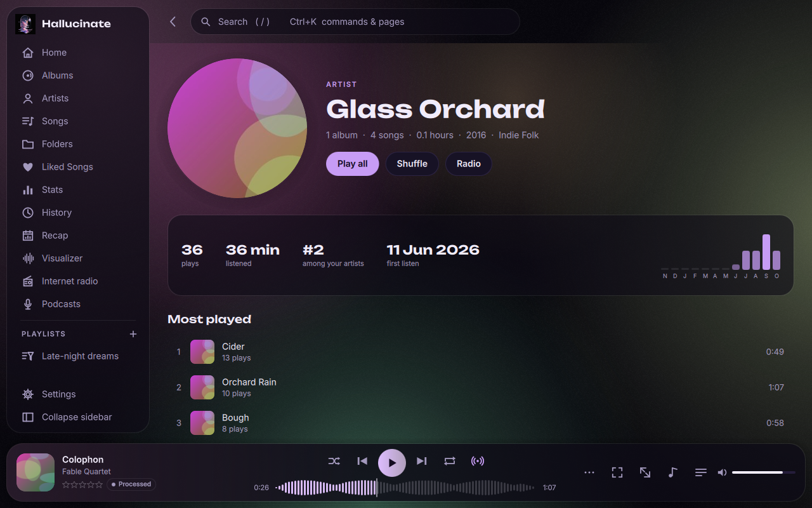Open the play queue list icon
Viewport: 812px width, 508px height.
coord(701,472)
